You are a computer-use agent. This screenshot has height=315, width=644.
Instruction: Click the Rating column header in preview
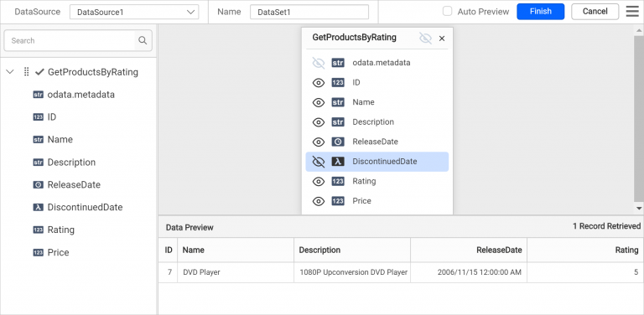(x=585, y=250)
